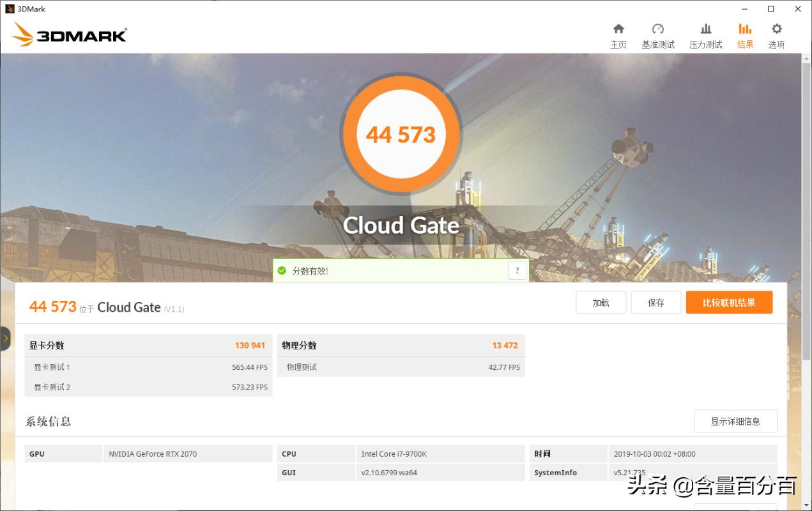
Task: Click the 保存 save button
Action: pos(656,303)
